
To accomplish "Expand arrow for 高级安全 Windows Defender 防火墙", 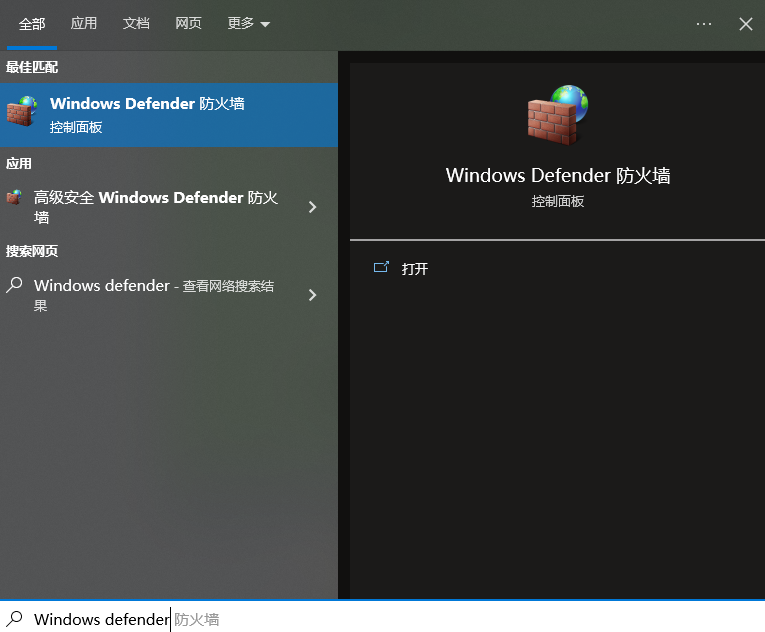I will click(312, 207).
